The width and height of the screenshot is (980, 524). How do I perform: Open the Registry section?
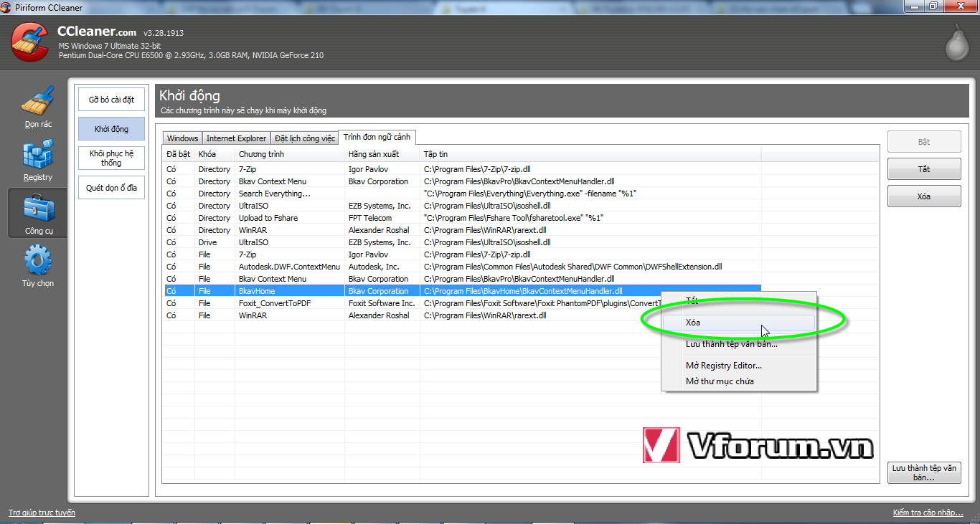tap(37, 161)
